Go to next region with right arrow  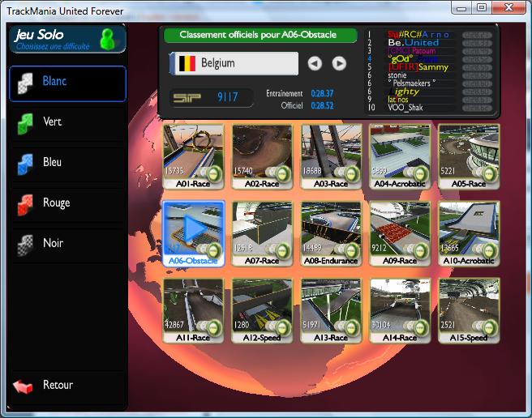tap(339, 63)
